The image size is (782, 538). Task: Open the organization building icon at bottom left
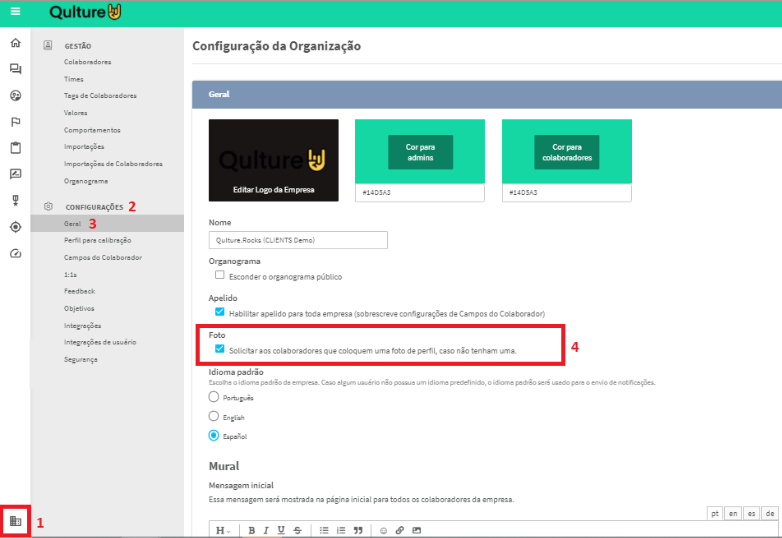[x=15, y=521]
